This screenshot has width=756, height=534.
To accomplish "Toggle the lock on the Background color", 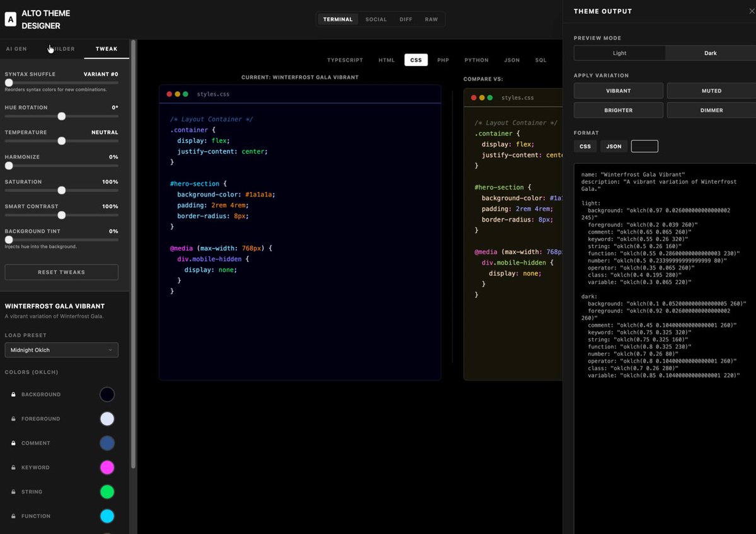I will pos(13,395).
